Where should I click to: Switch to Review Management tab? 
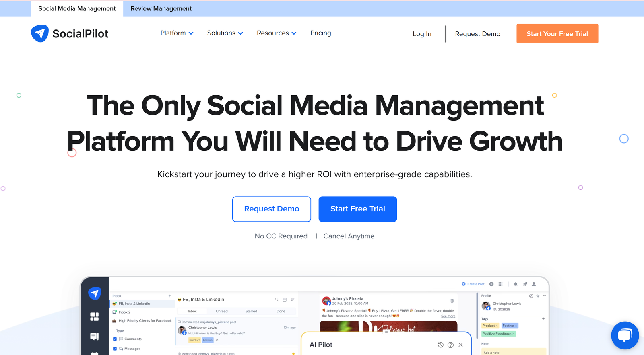161,8
